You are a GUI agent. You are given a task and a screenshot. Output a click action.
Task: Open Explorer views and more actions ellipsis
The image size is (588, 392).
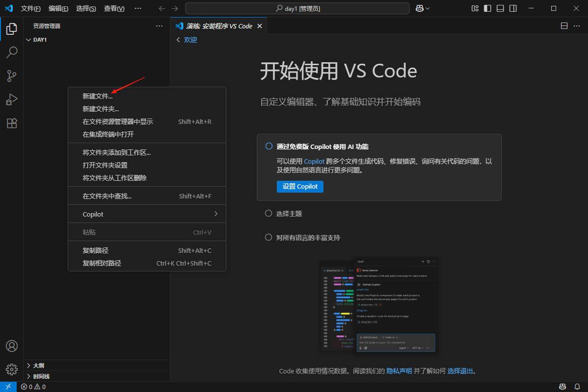(159, 26)
